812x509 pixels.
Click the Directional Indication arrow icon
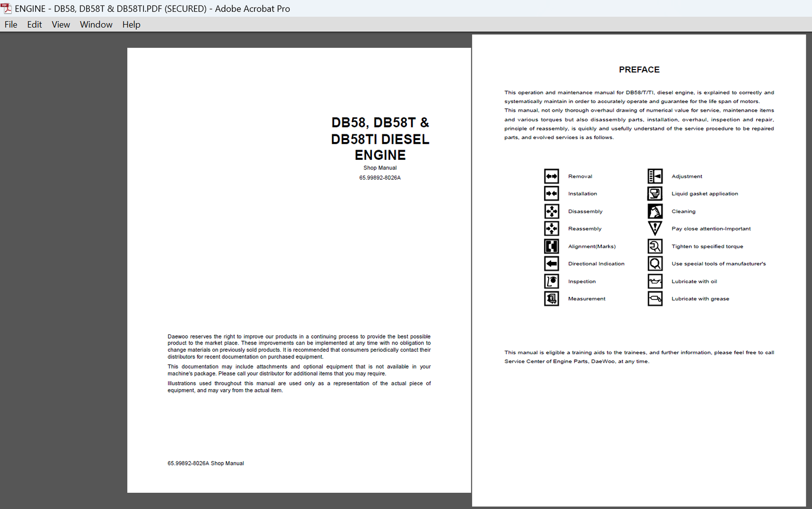tap(552, 263)
